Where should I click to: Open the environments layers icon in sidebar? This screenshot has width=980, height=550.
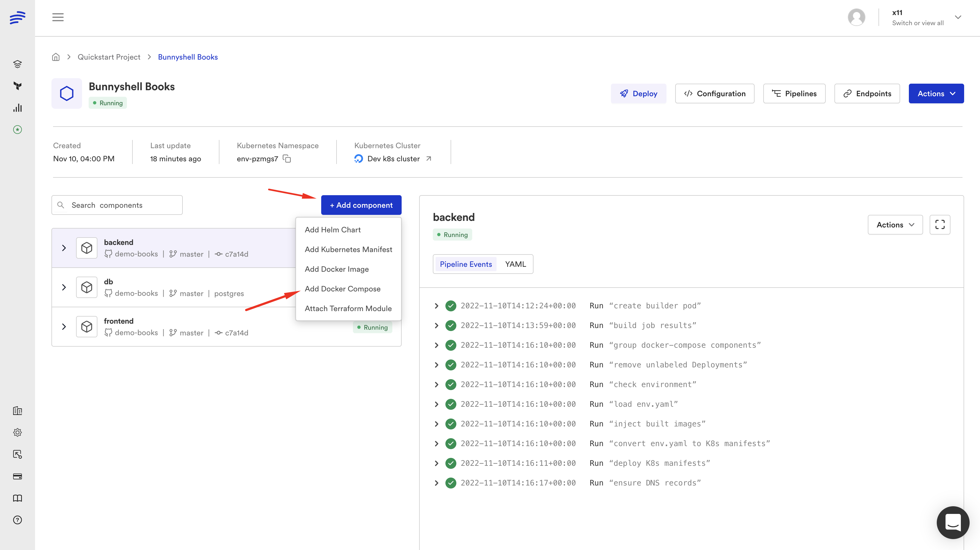[x=18, y=64]
